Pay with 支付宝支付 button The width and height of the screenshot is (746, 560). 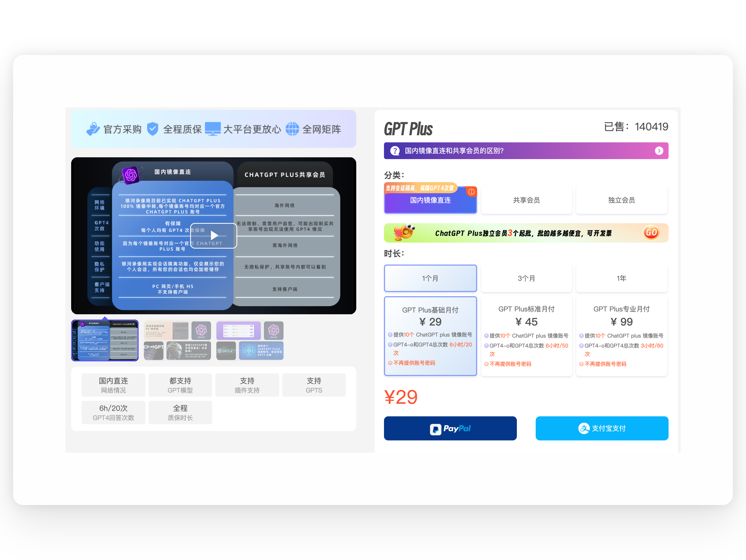click(602, 428)
